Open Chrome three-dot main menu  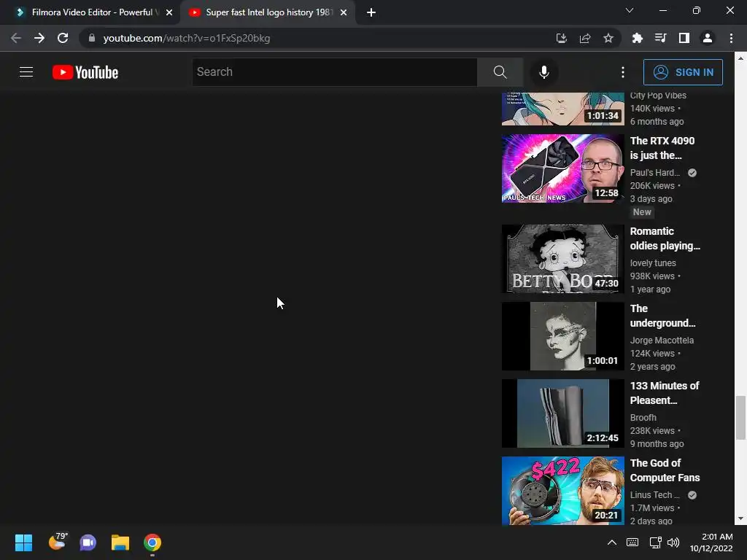pyautogui.click(x=731, y=38)
